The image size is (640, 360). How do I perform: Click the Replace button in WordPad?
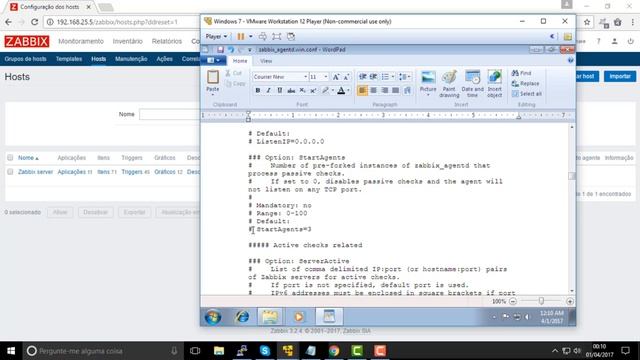click(526, 83)
